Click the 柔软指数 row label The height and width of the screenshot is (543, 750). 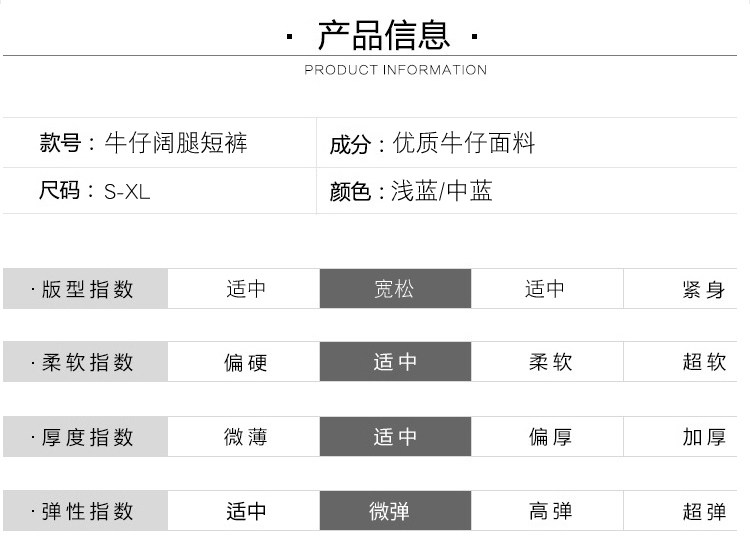pos(85,362)
